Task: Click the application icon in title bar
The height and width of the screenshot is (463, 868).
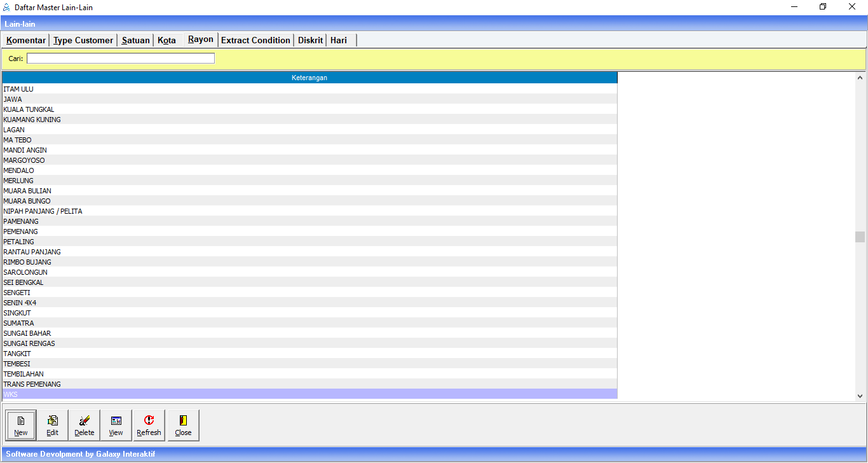Action: click(x=7, y=7)
